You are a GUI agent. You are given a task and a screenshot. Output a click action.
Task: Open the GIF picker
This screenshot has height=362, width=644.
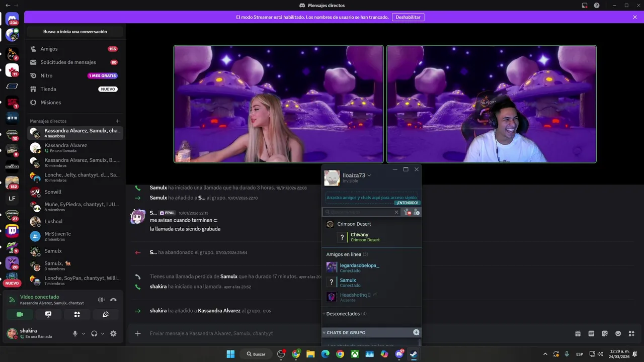click(x=591, y=333)
